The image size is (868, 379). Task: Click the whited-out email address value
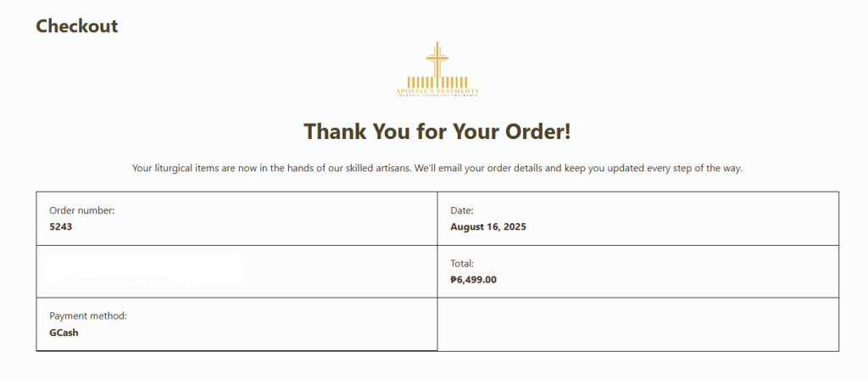120,280
